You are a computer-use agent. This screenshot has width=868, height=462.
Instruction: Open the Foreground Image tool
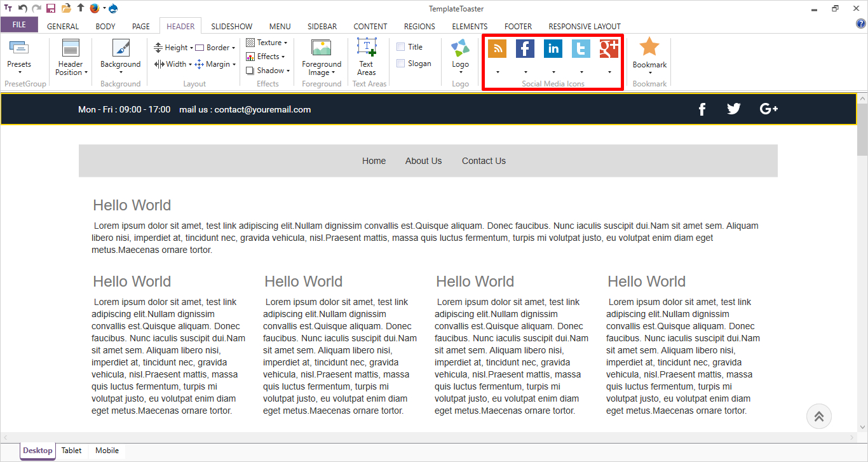[x=322, y=49]
